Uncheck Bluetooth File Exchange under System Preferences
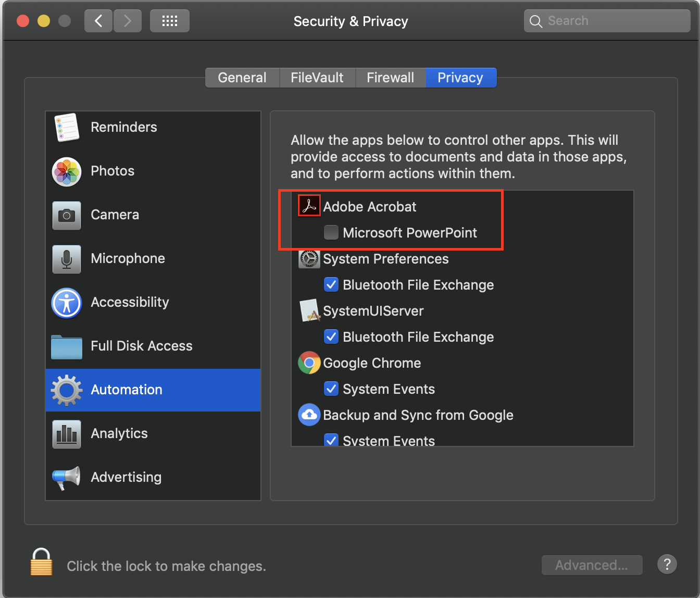The image size is (700, 598). 331,284
